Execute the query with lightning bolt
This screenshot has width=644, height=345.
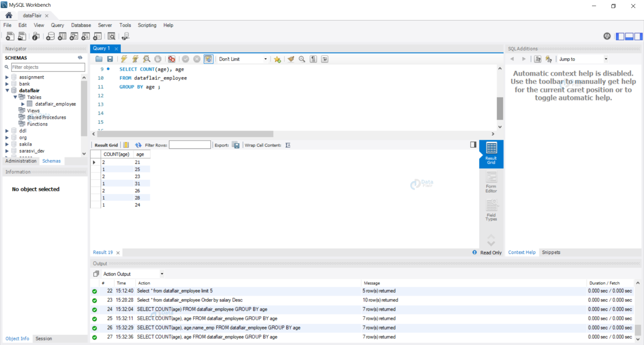tap(124, 59)
